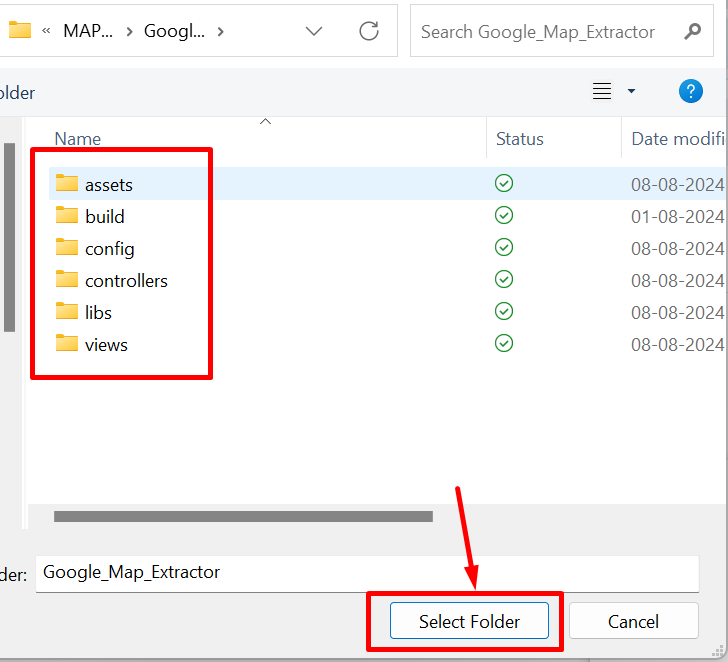The height and width of the screenshot is (662, 728).
Task: Open the address bar history dropdown chevron
Action: click(x=314, y=31)
